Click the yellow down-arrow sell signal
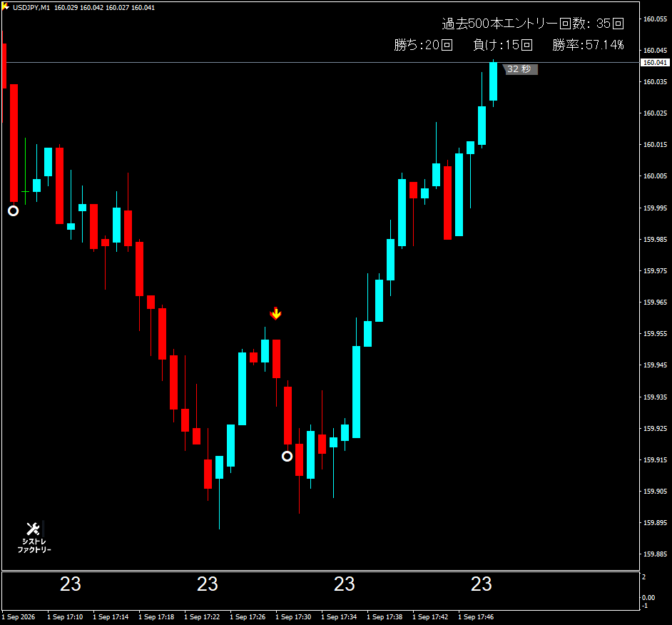The height and width of the screenshot is (625, 672). pos(275,313)
